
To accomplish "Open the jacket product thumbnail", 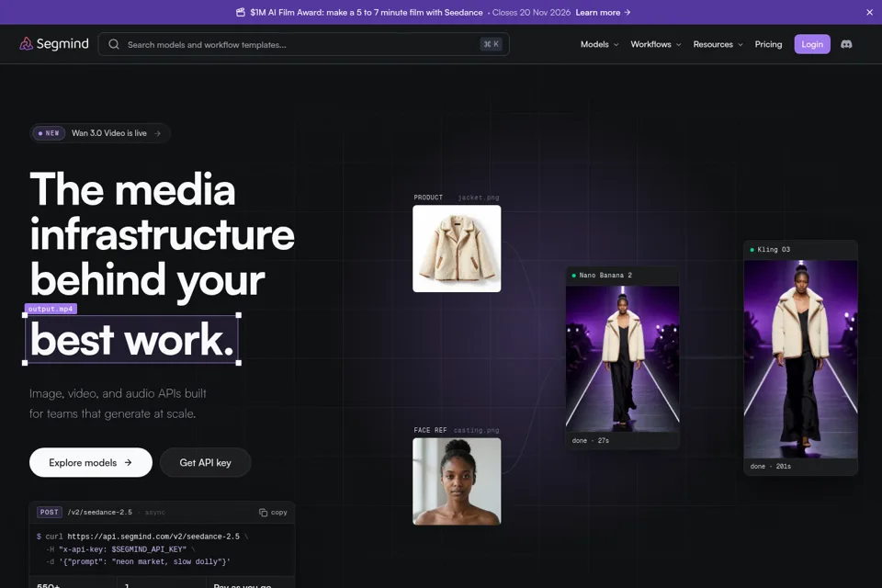I will 457,249.
